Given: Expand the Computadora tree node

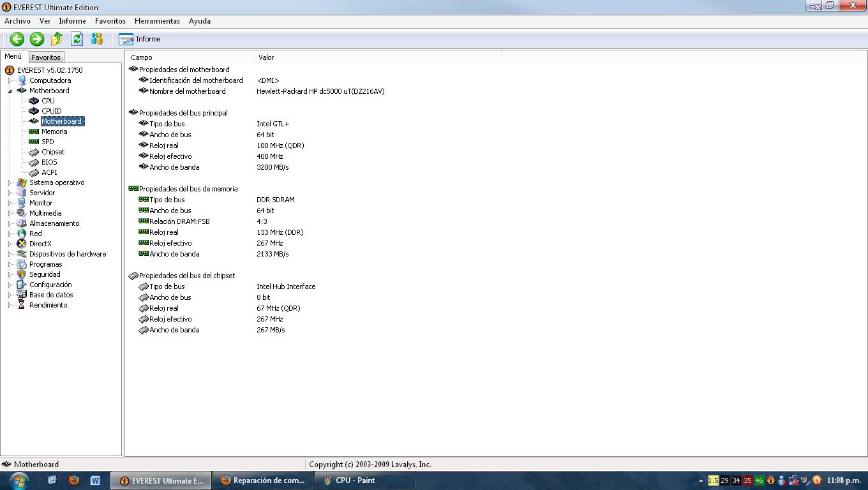Looking at the screenshot, I should (x=10, y=80).
